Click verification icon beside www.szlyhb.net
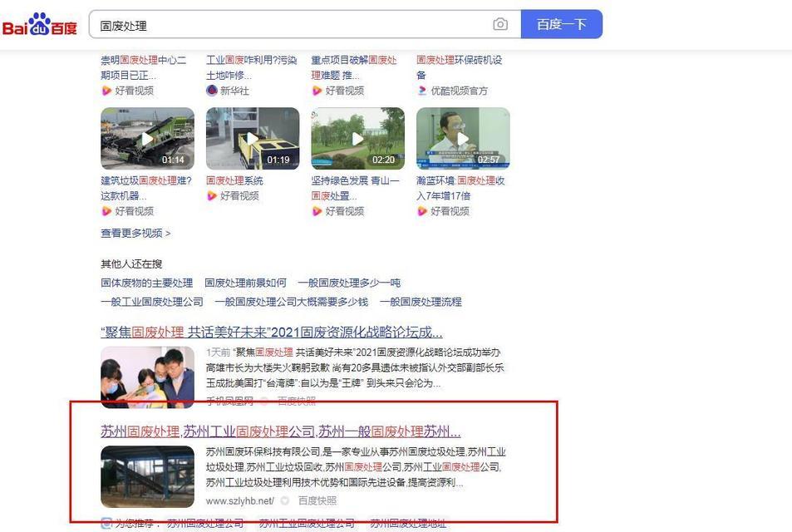Screen dimensions: 792x532 pos(285,500)
